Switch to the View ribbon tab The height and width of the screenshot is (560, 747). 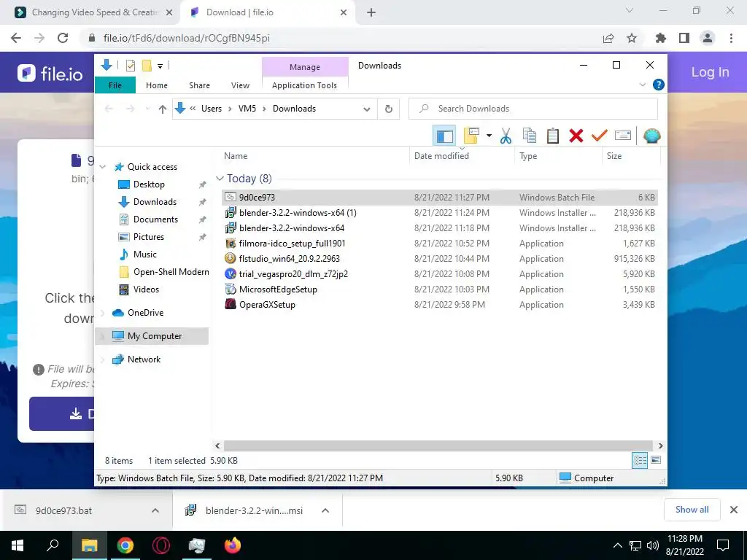click(x=240, y=85)
